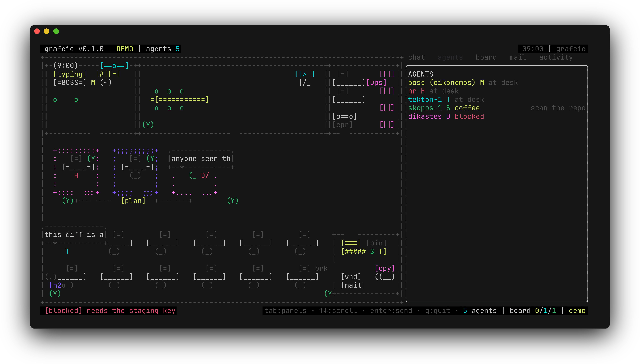
Task: Click the H hr agent sprite
Action: (x=76, y=175)
